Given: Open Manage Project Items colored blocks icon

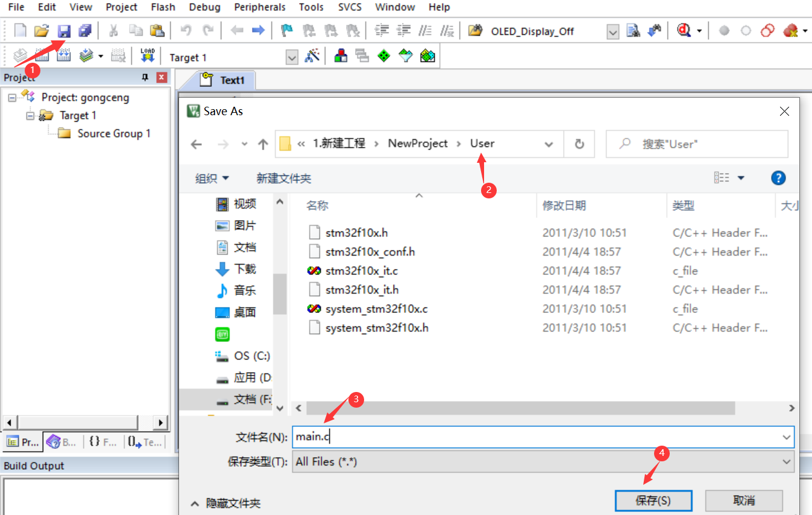Looking at the screenshot, I should click(341, 57).
